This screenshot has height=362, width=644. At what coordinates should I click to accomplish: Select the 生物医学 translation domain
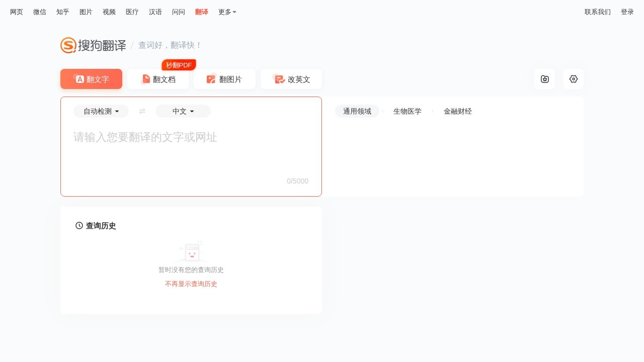408,111
